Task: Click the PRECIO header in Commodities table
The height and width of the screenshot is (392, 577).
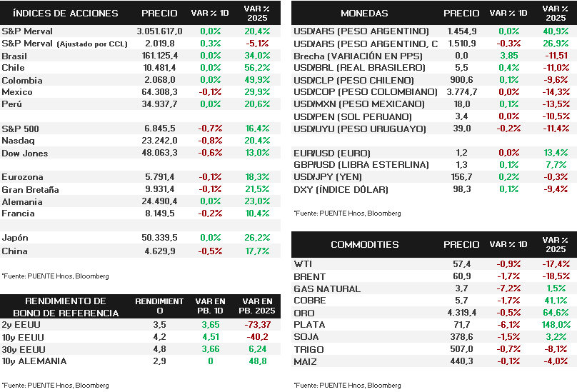Action: tap(461, 244)
